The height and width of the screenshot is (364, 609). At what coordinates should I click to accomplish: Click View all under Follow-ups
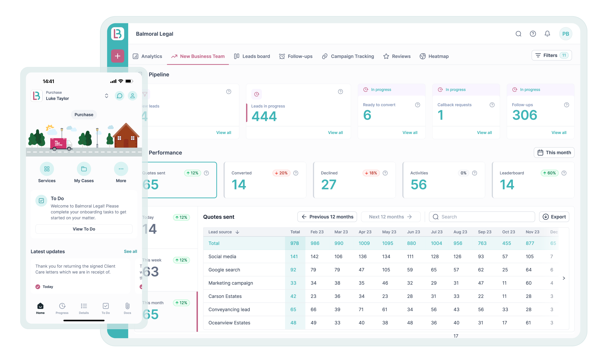click(559, 133)
